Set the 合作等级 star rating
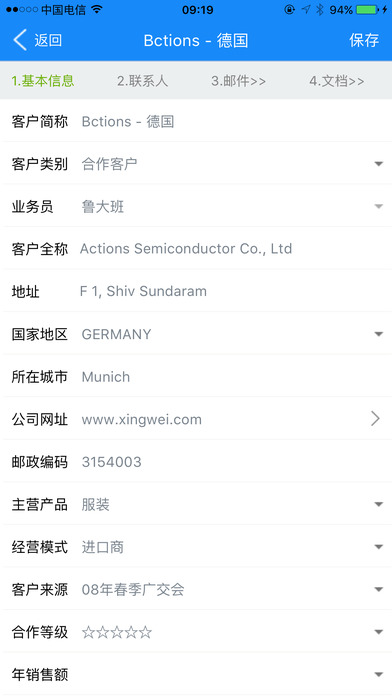The height and width of the screenshot is (696, 392). point(117,633)
